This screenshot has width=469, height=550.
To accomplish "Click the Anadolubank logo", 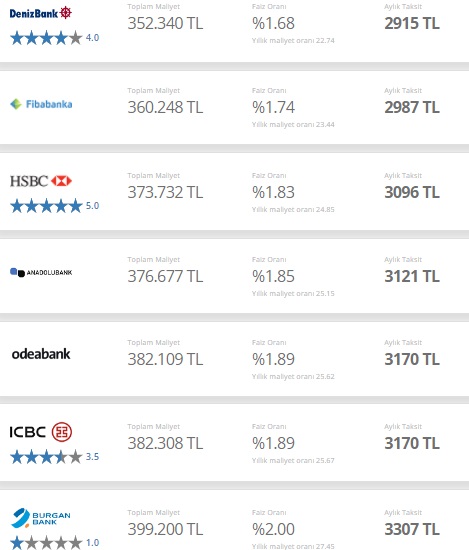I will (x=41, y=272).
